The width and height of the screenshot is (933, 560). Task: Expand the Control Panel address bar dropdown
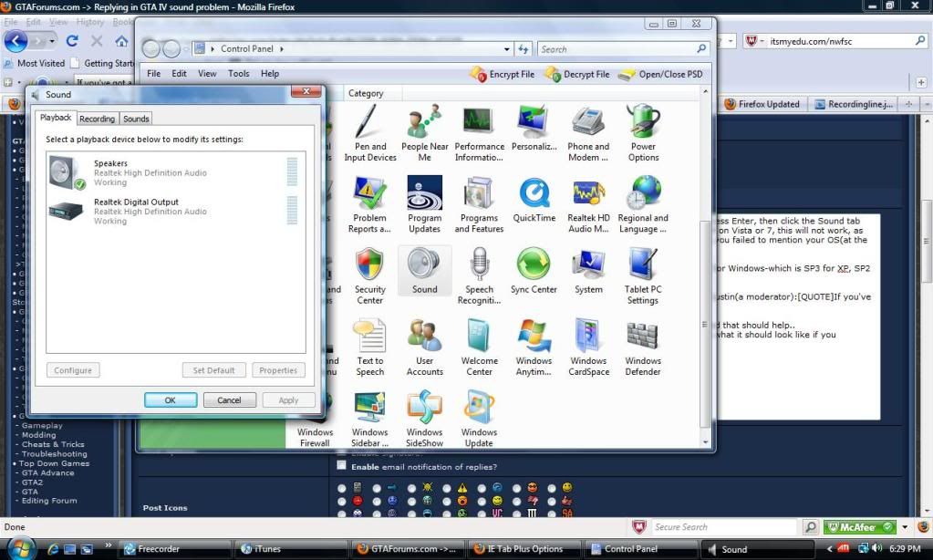pyautogui.click(x=507, y=49)
